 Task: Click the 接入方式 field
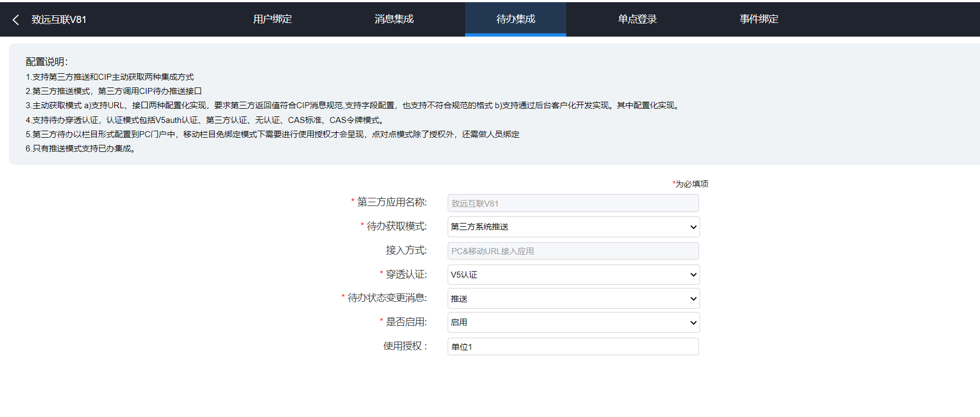573,251
